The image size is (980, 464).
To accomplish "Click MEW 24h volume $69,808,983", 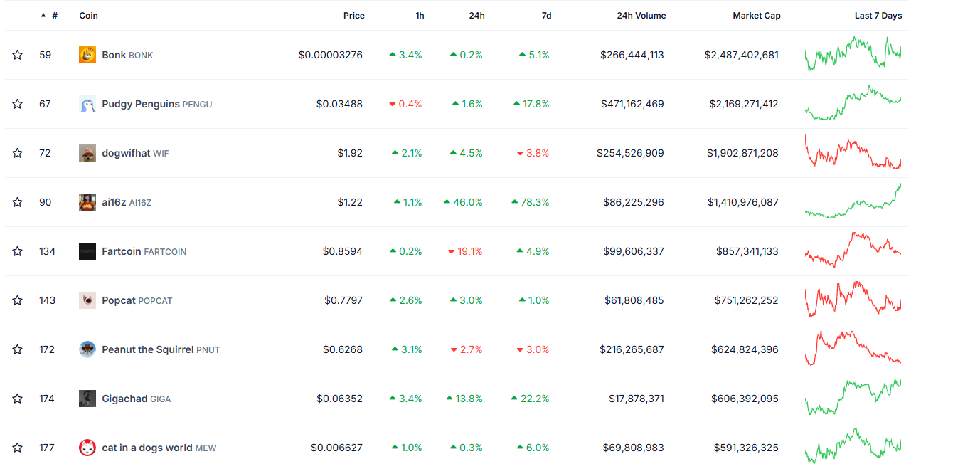I will (634, 448).
